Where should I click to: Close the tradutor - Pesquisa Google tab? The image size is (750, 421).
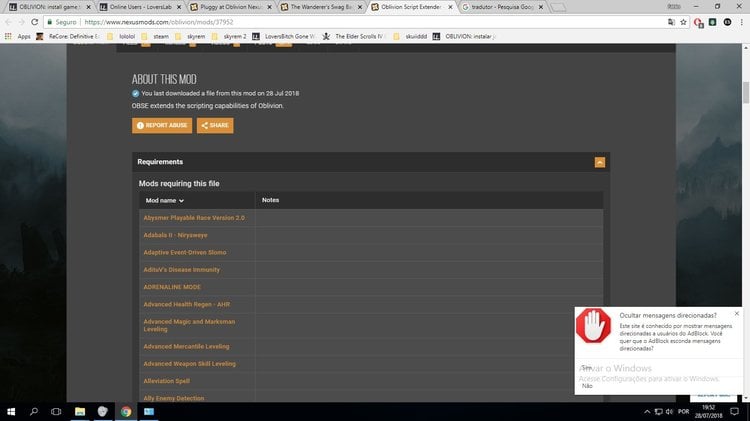pyautogui.click(x=540, y=7)
